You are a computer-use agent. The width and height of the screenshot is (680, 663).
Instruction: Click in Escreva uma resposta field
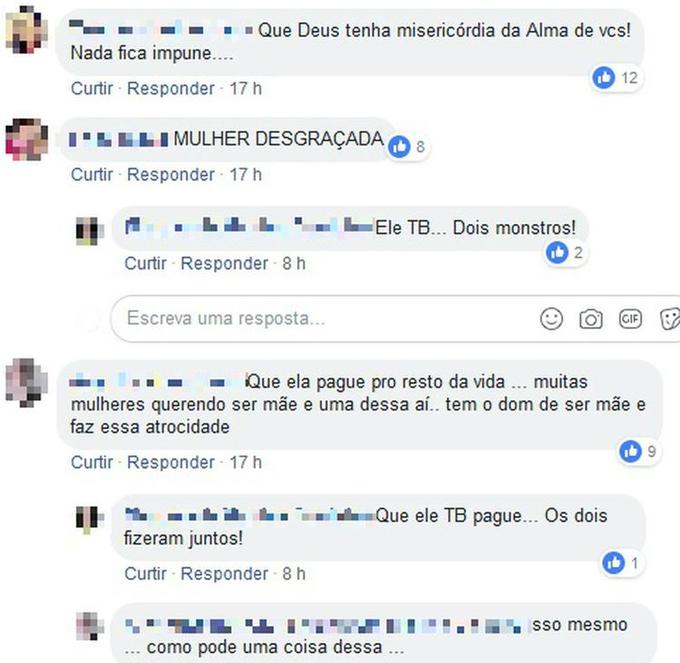coord(321,319)
